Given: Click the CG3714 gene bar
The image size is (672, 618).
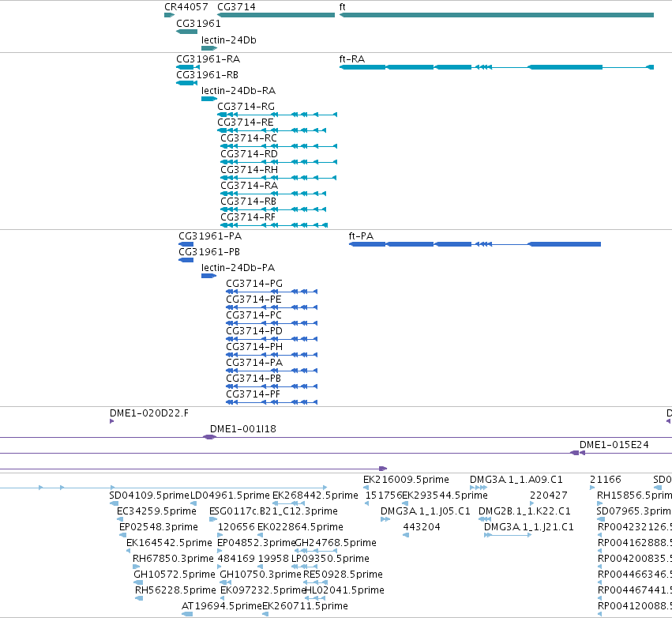Looking at the screenshot, I should click(276, 15).
